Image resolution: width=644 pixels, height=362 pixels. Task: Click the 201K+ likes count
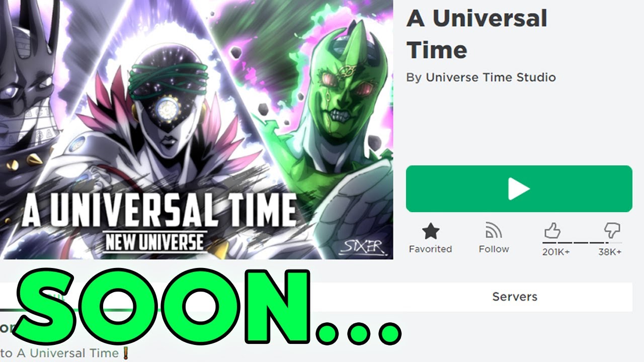point(555,252)
